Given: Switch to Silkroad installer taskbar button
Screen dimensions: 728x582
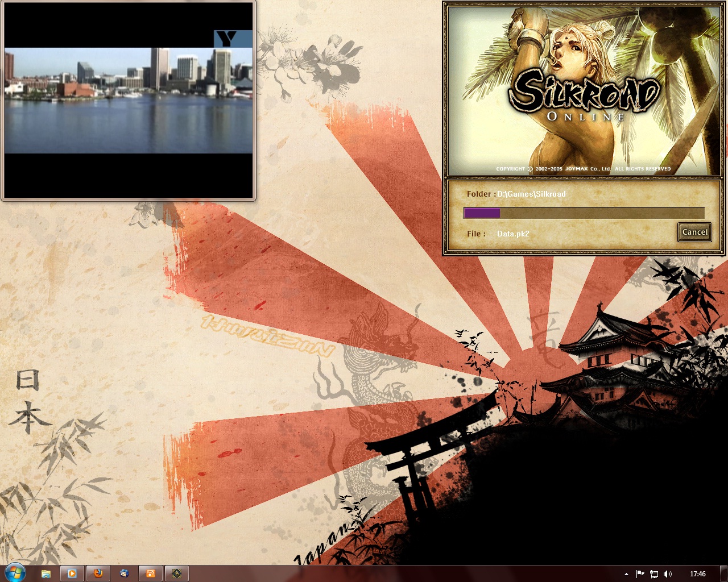Looking at the screenshot, I should pos(177,573).
